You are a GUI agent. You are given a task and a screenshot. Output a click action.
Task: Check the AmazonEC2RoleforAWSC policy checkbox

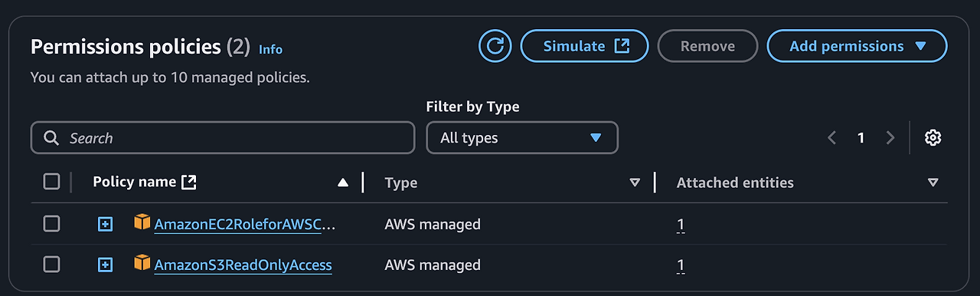[51, 223]
